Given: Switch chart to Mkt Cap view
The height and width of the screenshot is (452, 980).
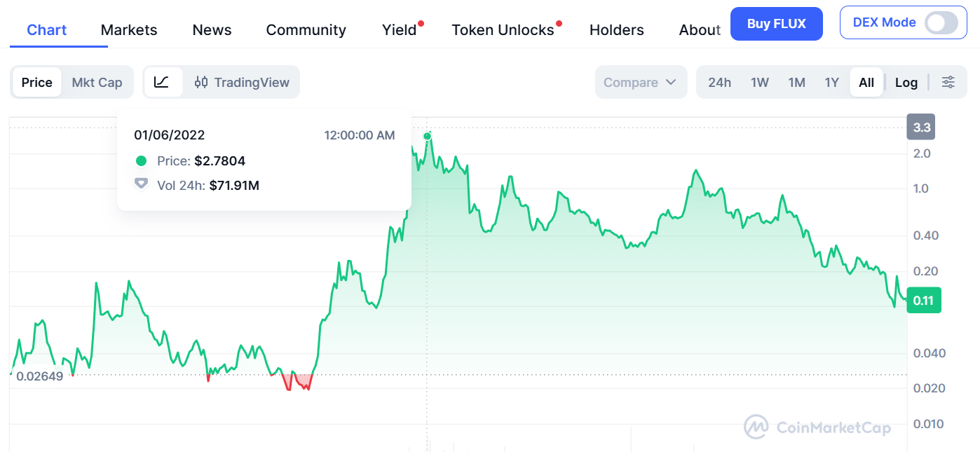Looking at the screenshot, I should [97, 82].
